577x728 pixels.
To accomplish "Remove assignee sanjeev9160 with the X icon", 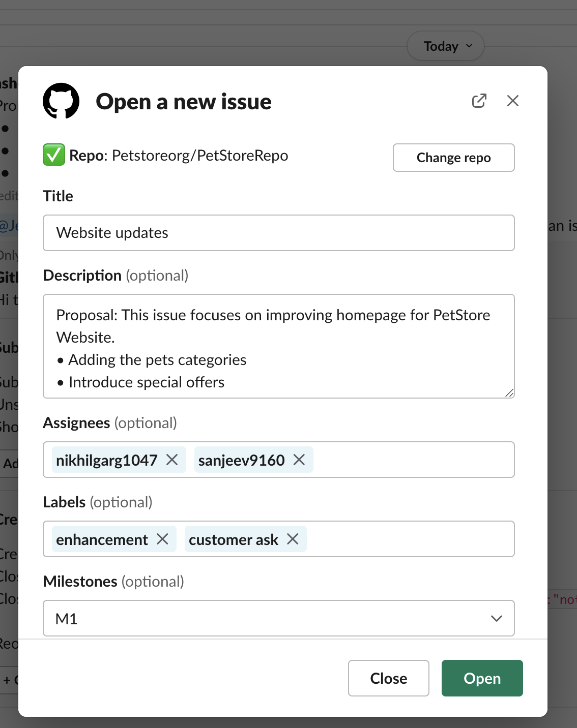I will (x=300, y=460).
